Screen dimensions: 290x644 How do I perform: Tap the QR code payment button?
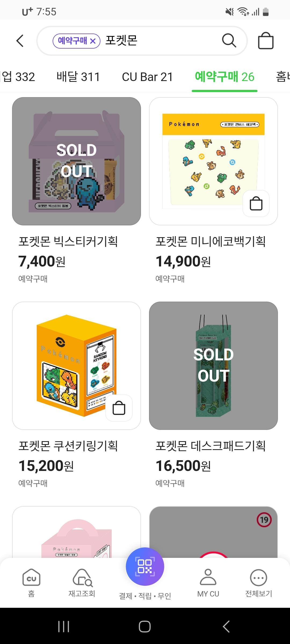click(x=145, y=566)
